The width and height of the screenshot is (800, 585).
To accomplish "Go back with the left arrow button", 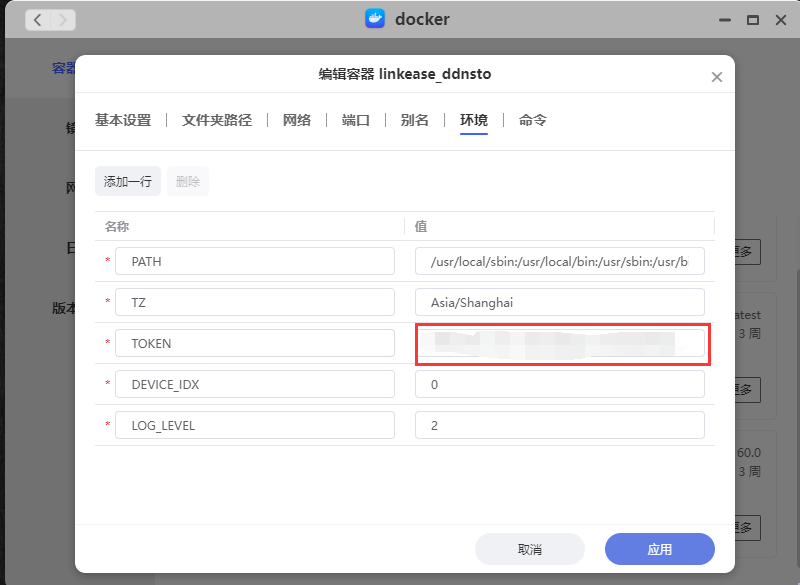I will click(38, 20).
